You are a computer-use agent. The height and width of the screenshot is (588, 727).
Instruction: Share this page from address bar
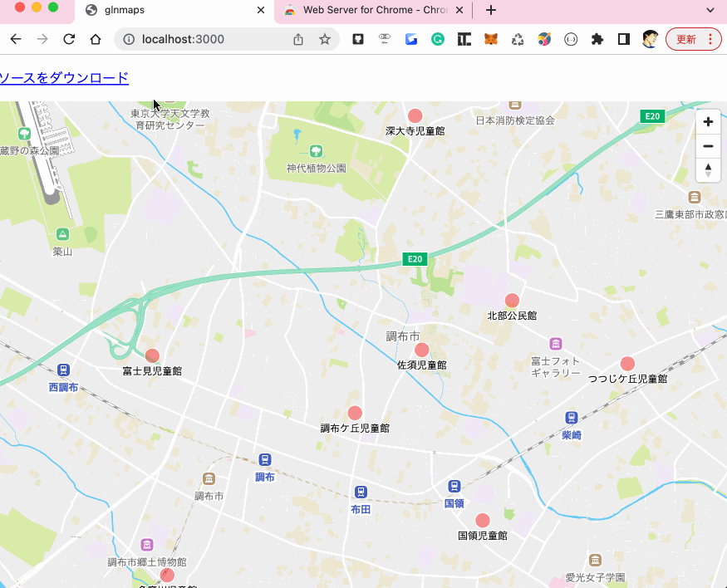pos(298,39)
